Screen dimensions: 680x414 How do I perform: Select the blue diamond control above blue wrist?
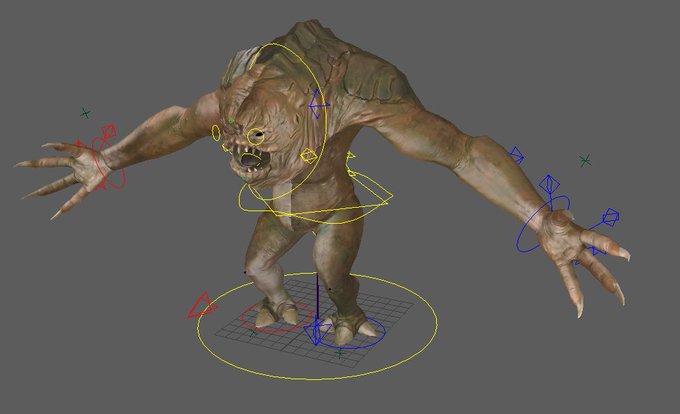coord(549,184)
